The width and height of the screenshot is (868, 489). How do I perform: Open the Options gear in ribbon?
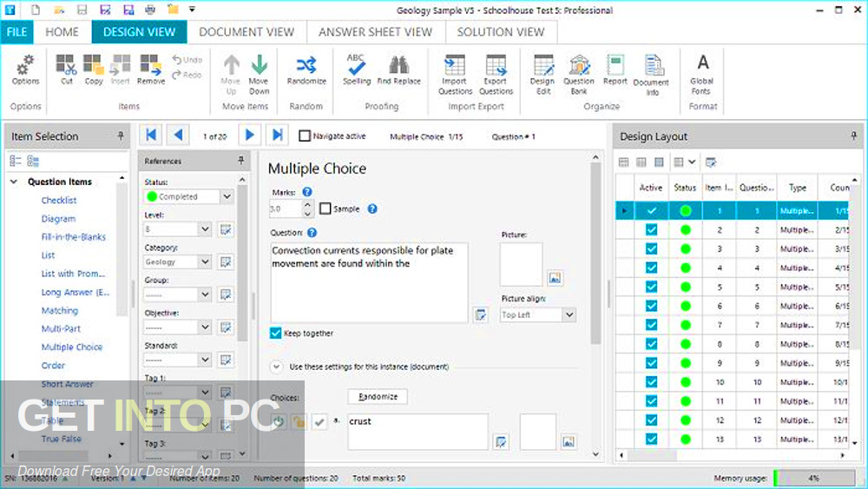(x=25, y=70)
